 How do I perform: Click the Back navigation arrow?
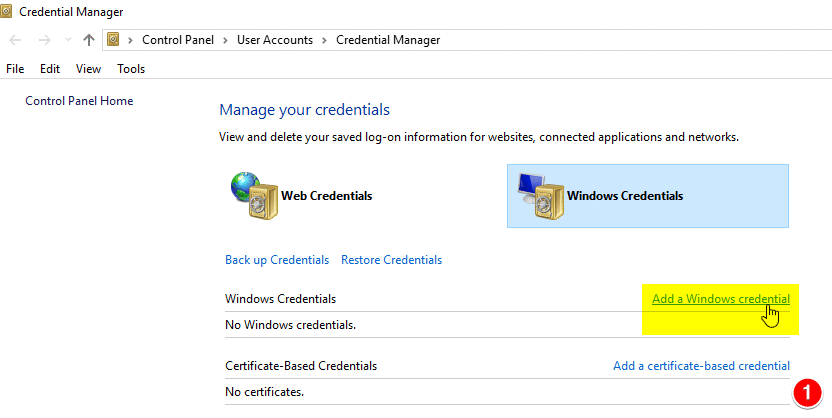[15, 40]
